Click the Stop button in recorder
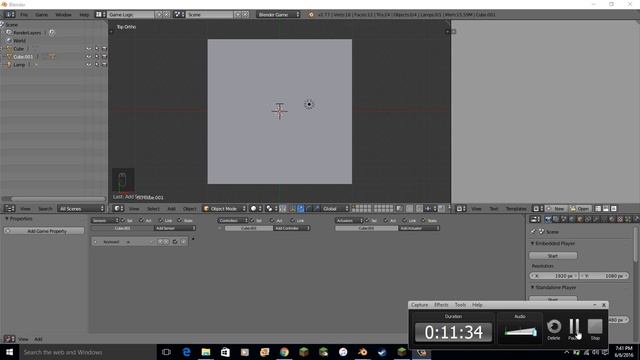Viewport: 640px width, 360px height. [x=595, y=329]
